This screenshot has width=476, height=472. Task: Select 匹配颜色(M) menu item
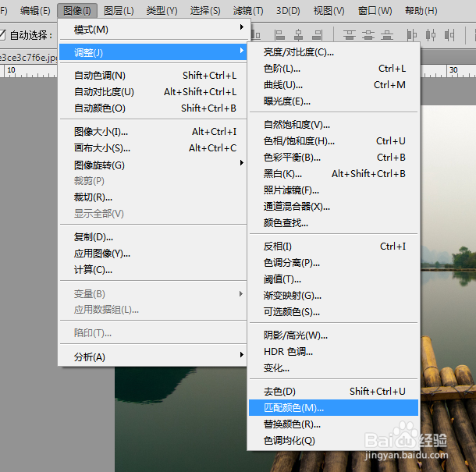[333, 408]
